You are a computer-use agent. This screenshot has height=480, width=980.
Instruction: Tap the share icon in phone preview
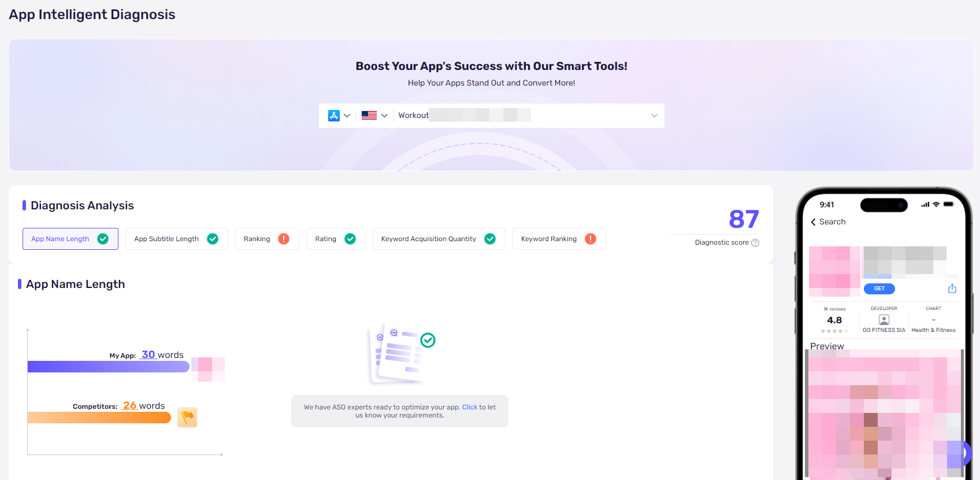pos(952,289)
